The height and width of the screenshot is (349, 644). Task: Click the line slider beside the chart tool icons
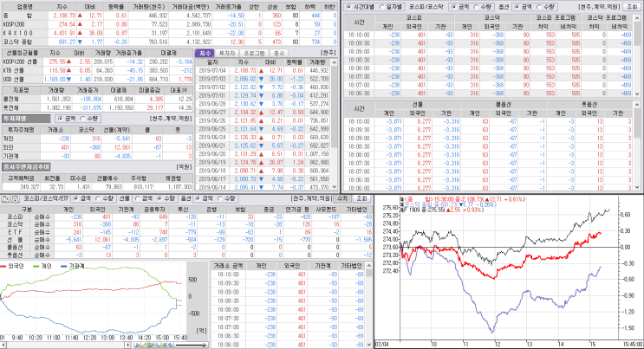[x=191, y=346]
